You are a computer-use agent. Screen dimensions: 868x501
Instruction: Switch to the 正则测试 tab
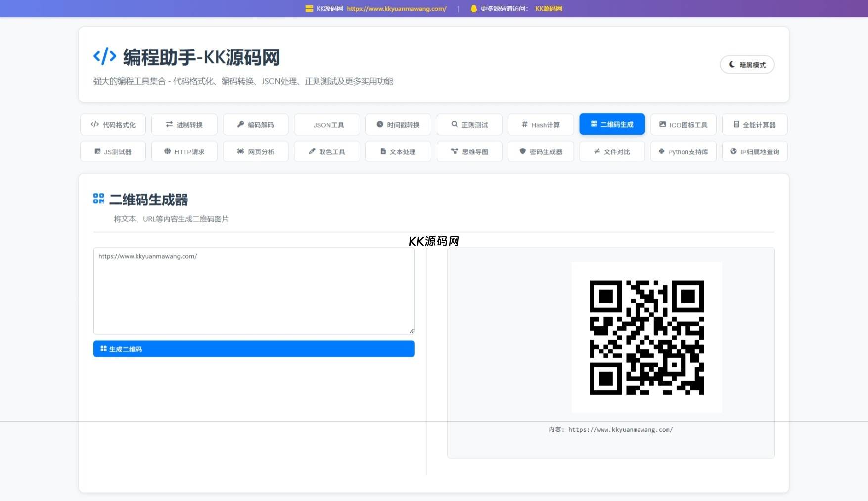(x=469, y=124)
